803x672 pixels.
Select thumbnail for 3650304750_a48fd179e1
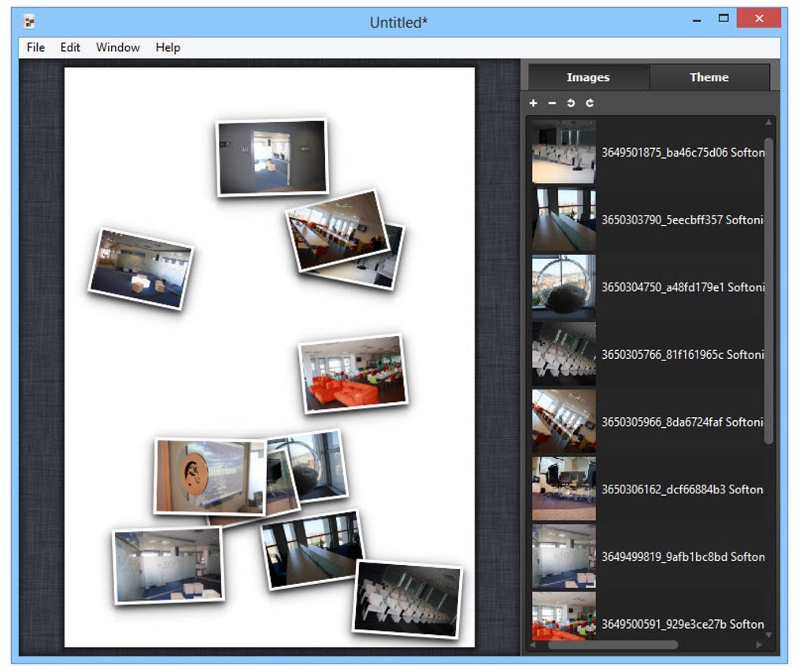point(564,287)
